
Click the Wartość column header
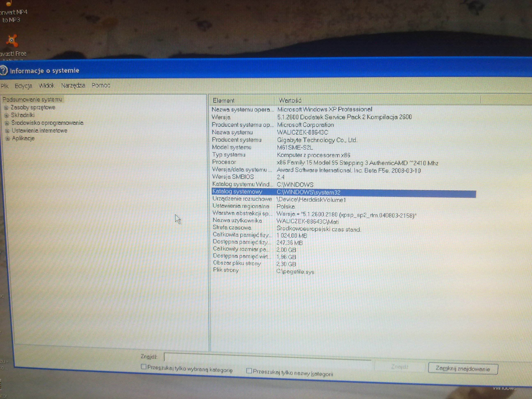(x=377, y=100)
